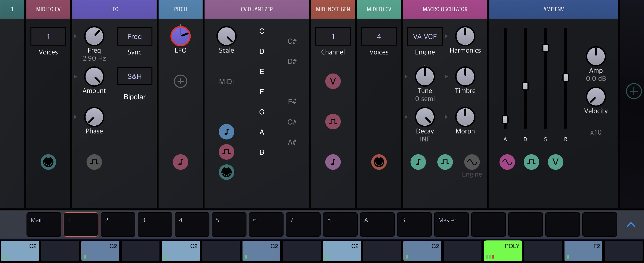Click the Timbre knob
644x263 pixels.
(465, 77)
